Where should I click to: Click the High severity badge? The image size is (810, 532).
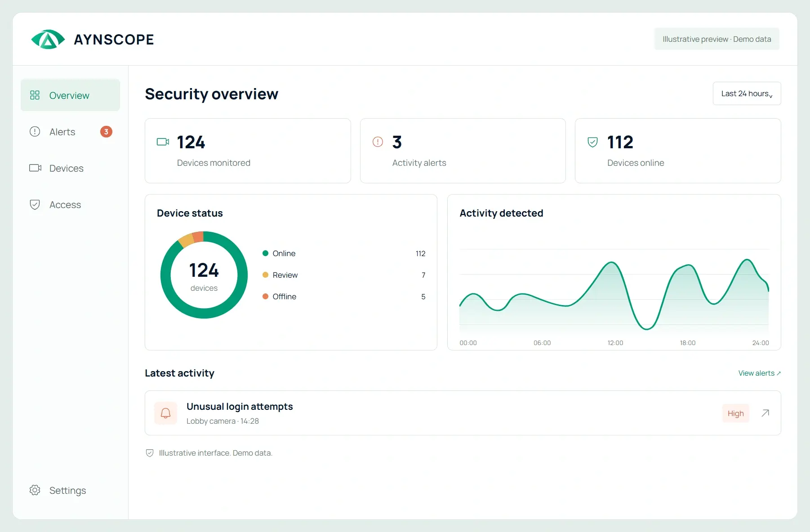[735, 413]
